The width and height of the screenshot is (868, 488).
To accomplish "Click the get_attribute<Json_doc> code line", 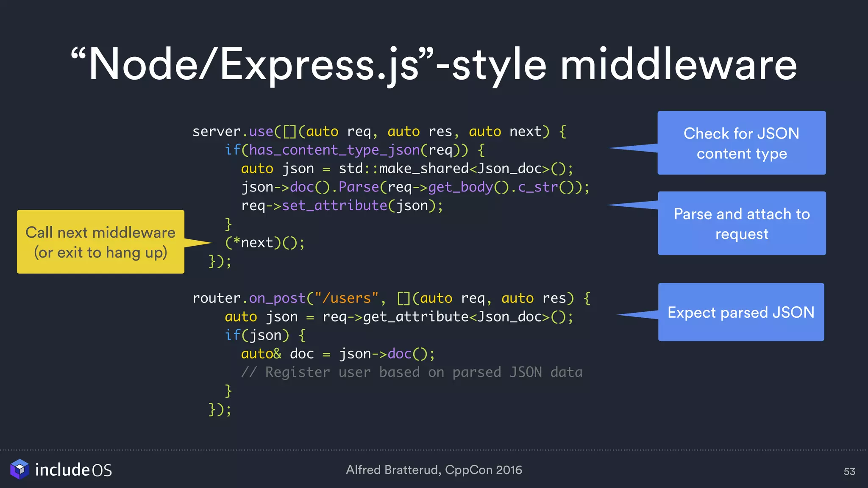I will pyautogui.click(x=398, y=317).
